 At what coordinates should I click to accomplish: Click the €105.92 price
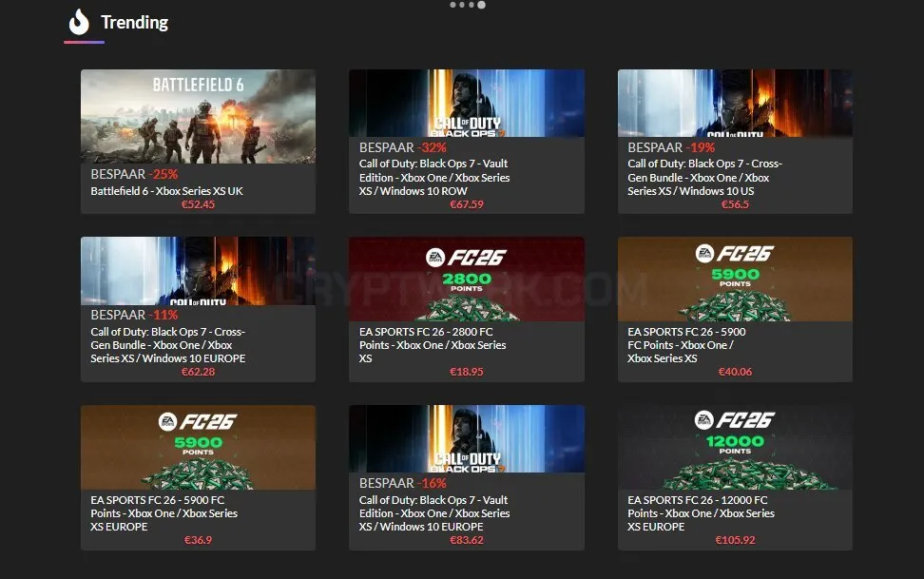(735, 540)
